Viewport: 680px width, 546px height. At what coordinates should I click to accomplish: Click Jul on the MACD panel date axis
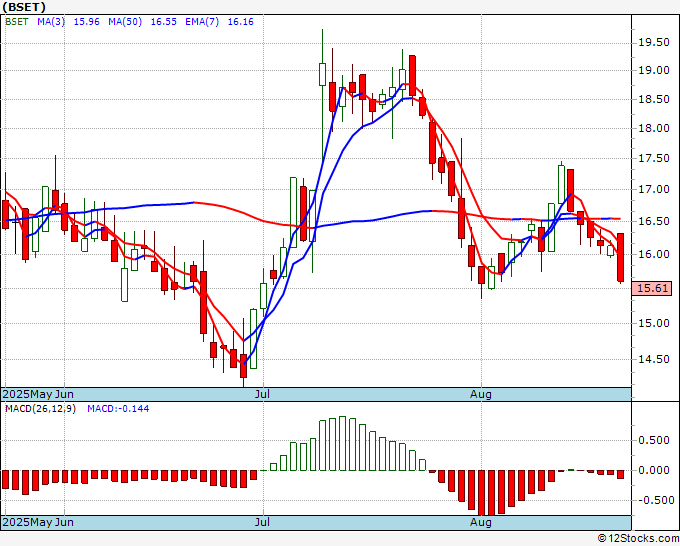pos(262,522)
